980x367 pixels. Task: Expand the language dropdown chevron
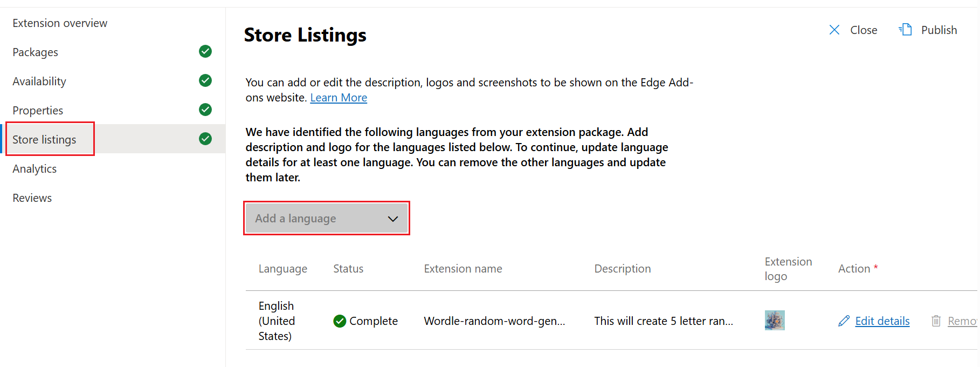[393, 219]
